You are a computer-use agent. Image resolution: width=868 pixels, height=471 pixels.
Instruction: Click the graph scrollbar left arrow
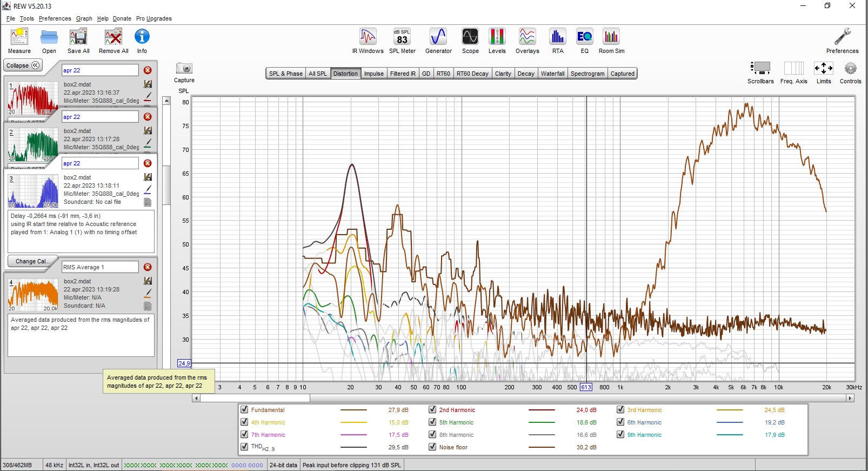tap(196, 398)
